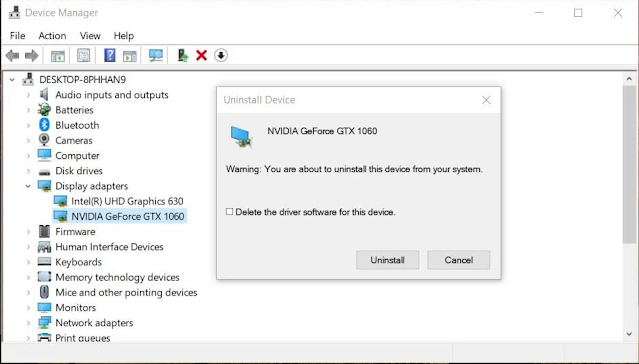Image resolution: width=639 pixels, height=364 pixels.
Task: Expand the Network adapters node
Action: 28,323
